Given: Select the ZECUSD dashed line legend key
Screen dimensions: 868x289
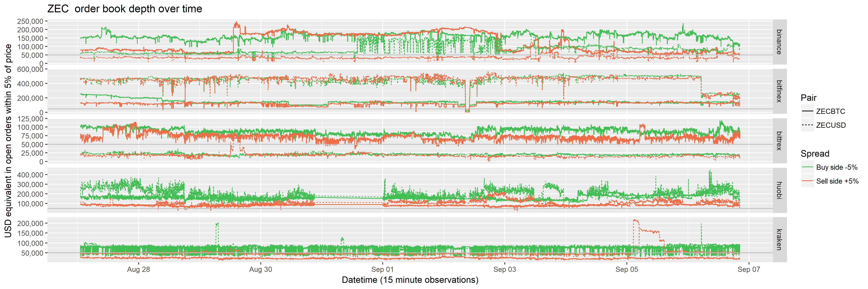Looking at the screenshot, I should tap(807, 125).
